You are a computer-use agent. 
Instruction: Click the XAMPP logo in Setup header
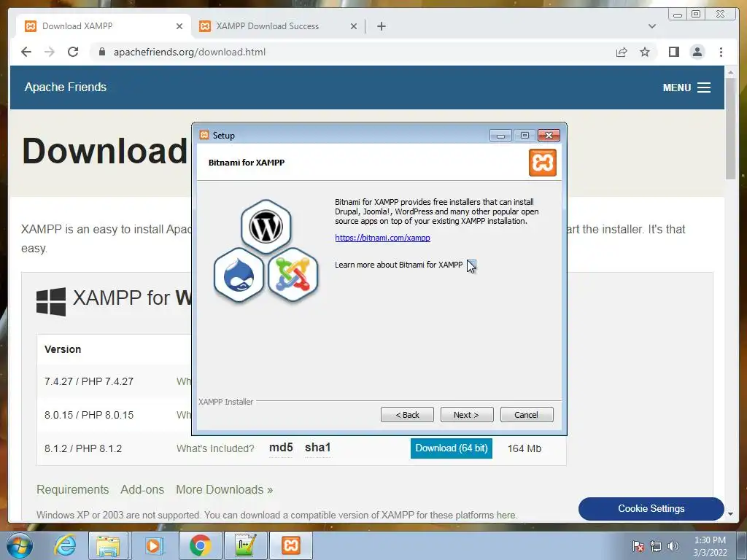pyautogui.click(x=543, y=163)
